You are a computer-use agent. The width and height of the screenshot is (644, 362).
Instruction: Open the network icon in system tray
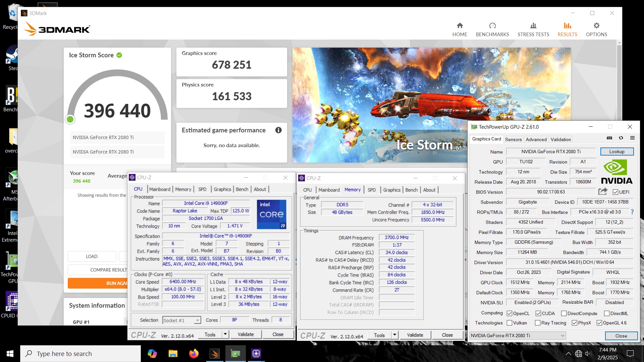coord(579,354)
